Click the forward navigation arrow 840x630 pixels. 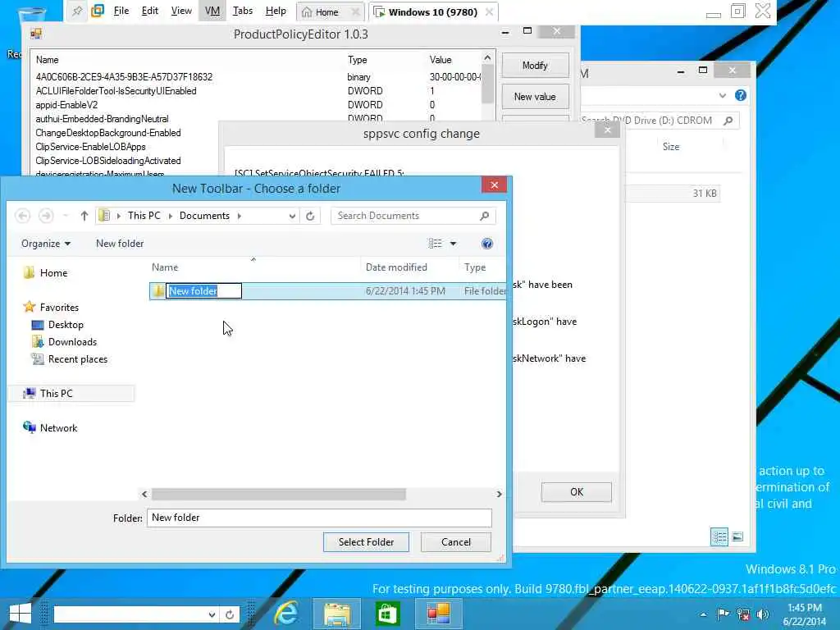pos(46,216)
